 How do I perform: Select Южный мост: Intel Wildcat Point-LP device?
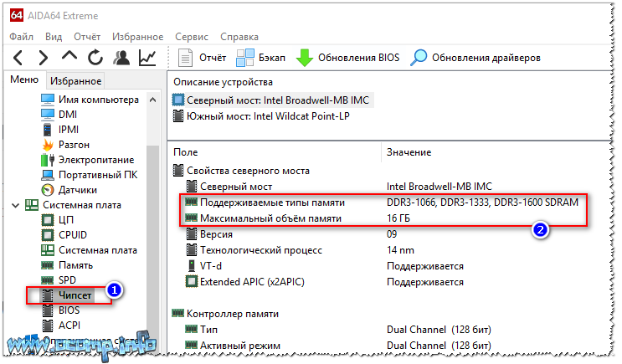pos(262,116)
